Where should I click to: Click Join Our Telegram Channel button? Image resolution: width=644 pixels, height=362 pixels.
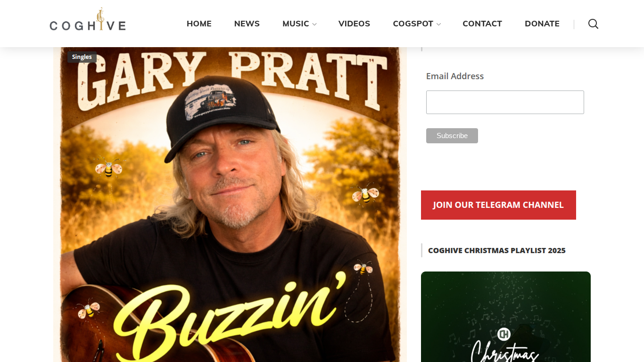[498, 205]
